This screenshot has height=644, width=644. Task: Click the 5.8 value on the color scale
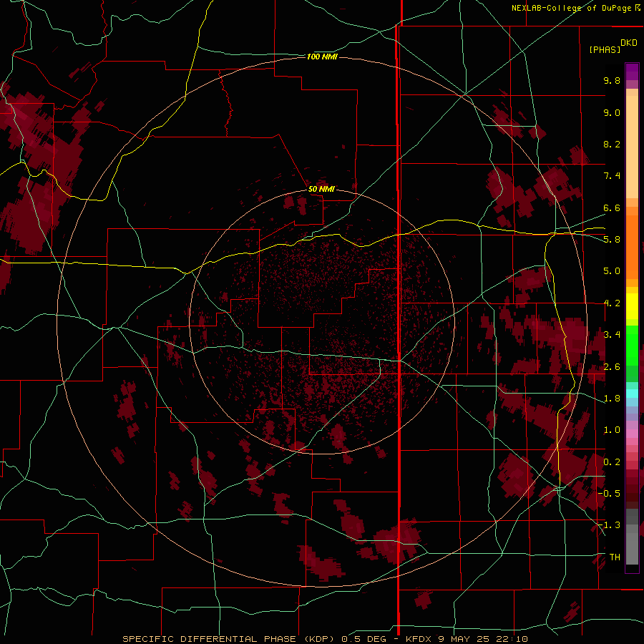(612, 240)
